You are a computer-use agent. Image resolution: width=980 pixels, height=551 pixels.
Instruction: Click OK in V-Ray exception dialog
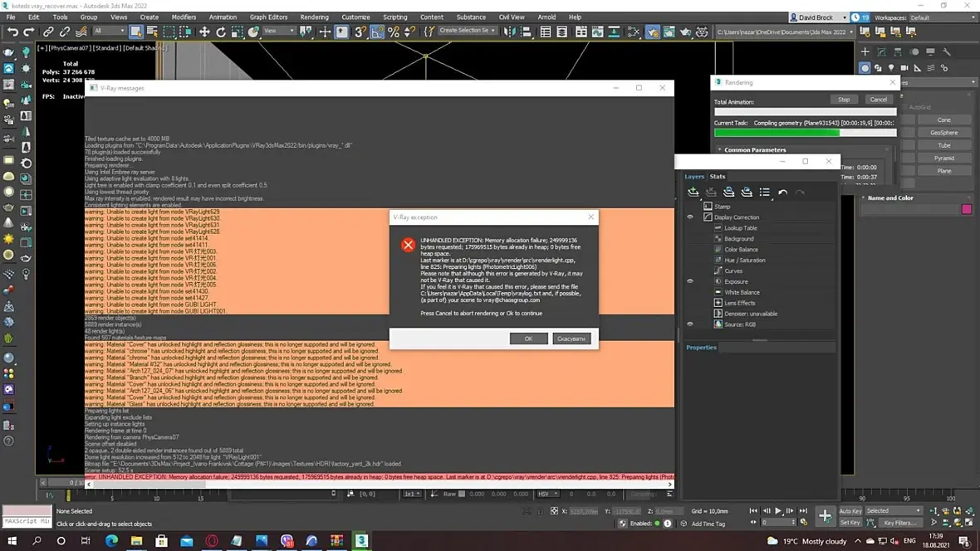pyautogui.click(x=529, y=339)
